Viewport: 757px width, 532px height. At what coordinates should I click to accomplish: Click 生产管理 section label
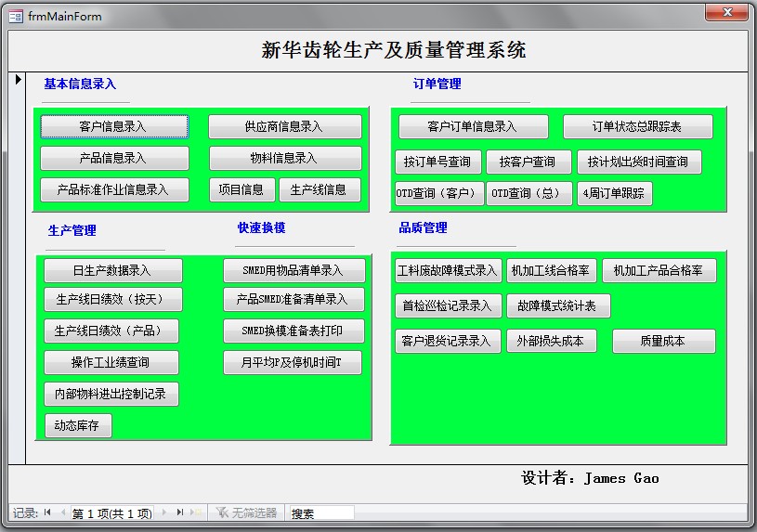pos(72,231)
